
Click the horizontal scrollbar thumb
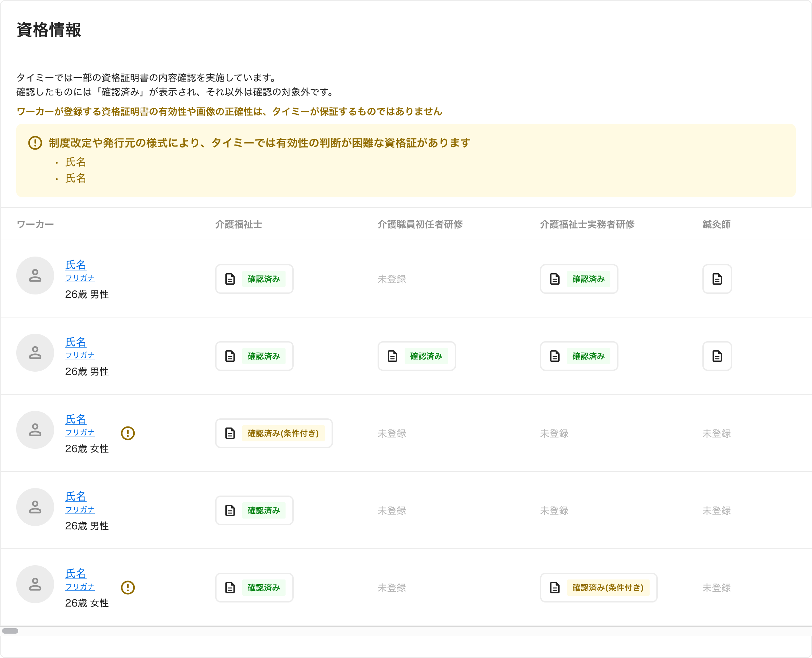[x=10, y=631]
